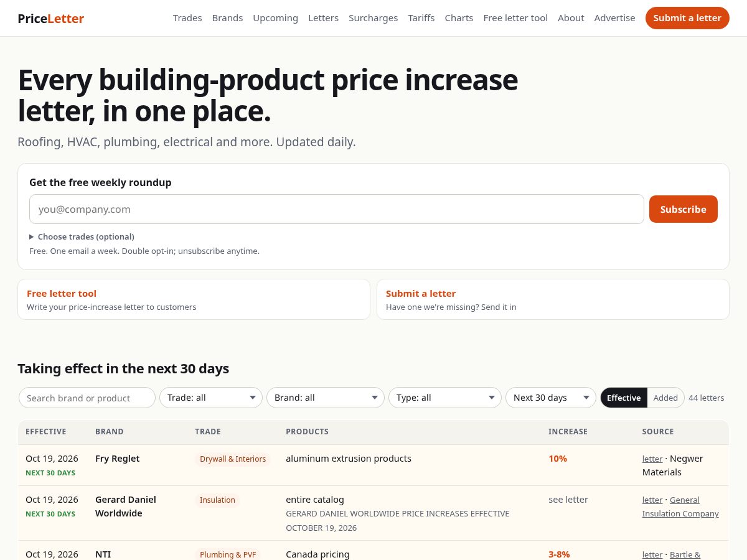Open the Brands nav item

click(227, 18)
